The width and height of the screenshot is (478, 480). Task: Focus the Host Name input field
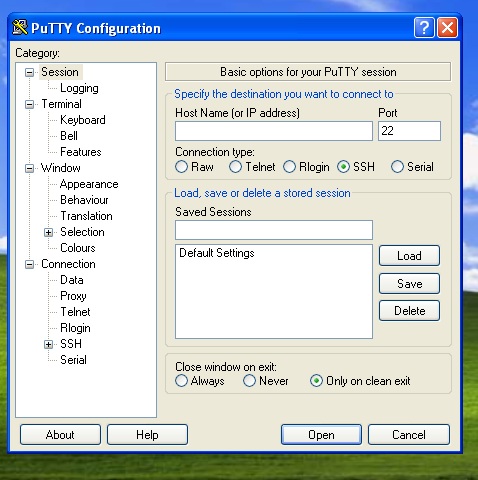tap(274, 131)
